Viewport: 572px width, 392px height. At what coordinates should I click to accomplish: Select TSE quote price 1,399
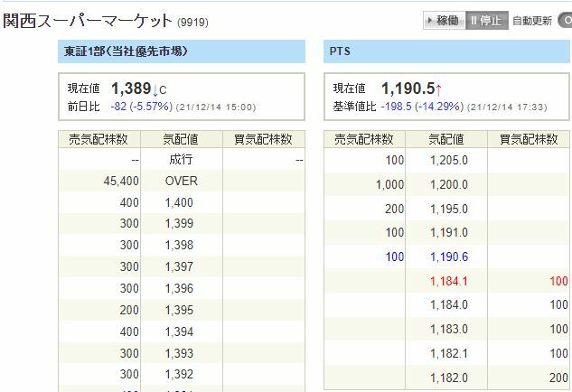point(179,223)
